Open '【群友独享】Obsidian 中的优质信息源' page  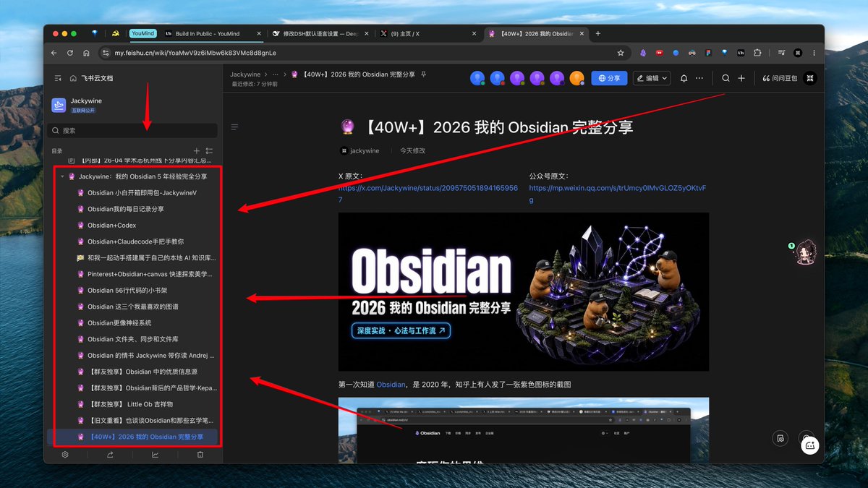click(142, 372)
